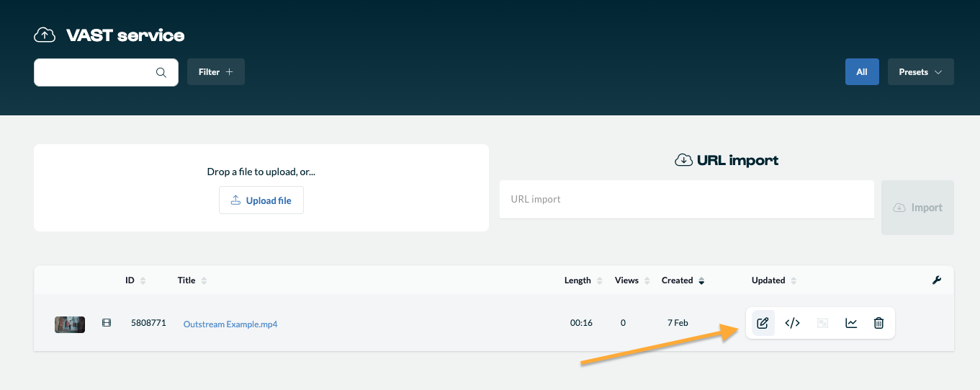The width and height of the screenshot is (980, 390).
Task: Open the embed code icon for Outstream Example.mp4
Action: [x=792, y=323]
